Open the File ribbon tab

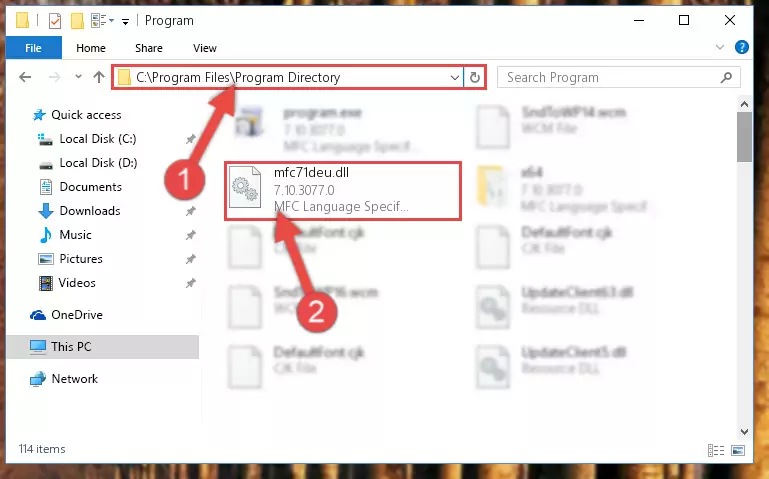tap(33, 48)
